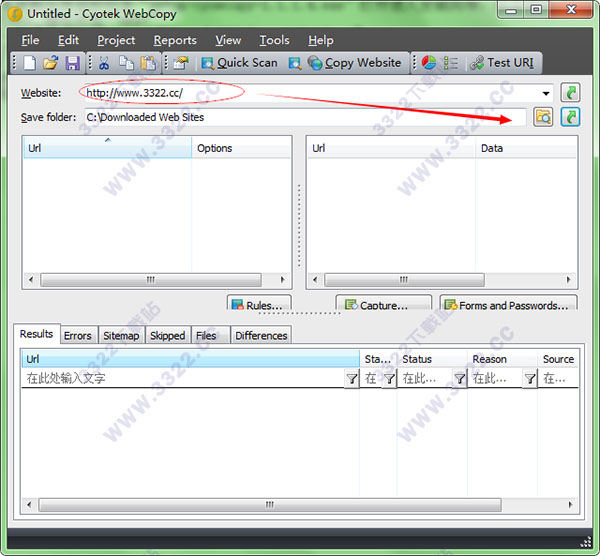The width and height of the screenshot is (600, 556).
Task: Open the filter funnel for the Sta... column
Action: 390,379
